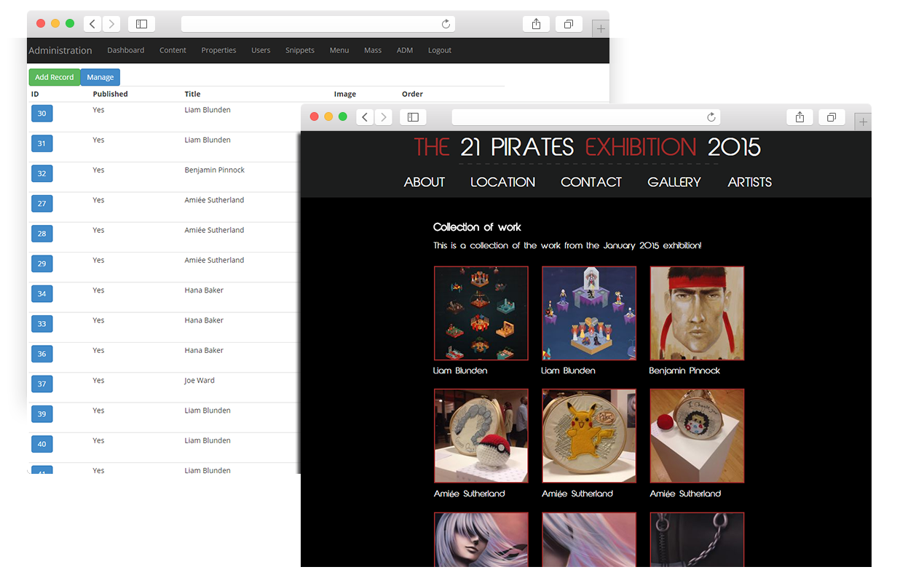The width and height of the screenshot is (924, 575).
Task: Go forward in 21 Pirates browser window
Action: [x=384, y=117]
